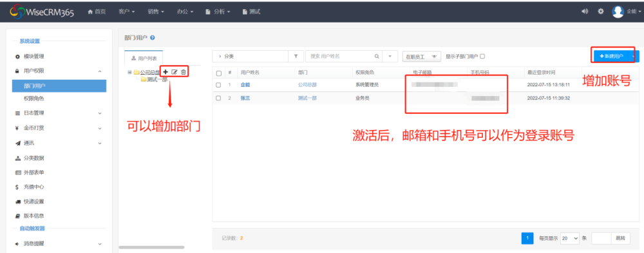This screenshot has height=253, width=644.
Task: Open the settings gear in top bar
Action: 600,12
